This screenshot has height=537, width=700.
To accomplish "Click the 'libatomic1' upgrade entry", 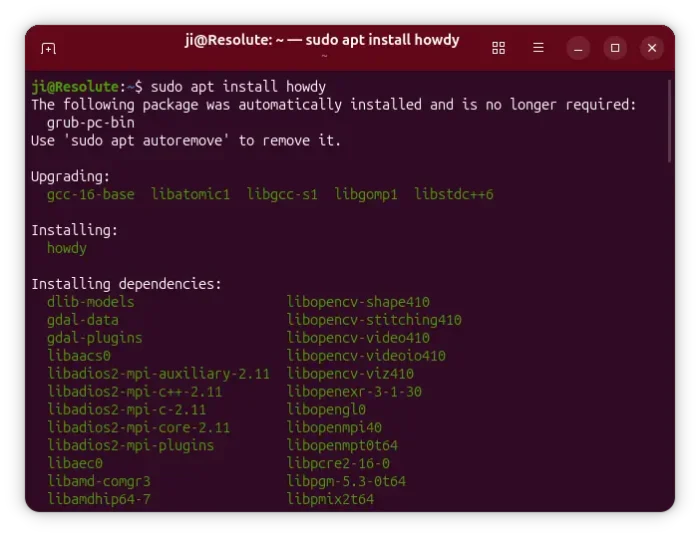I will (190, 194).
